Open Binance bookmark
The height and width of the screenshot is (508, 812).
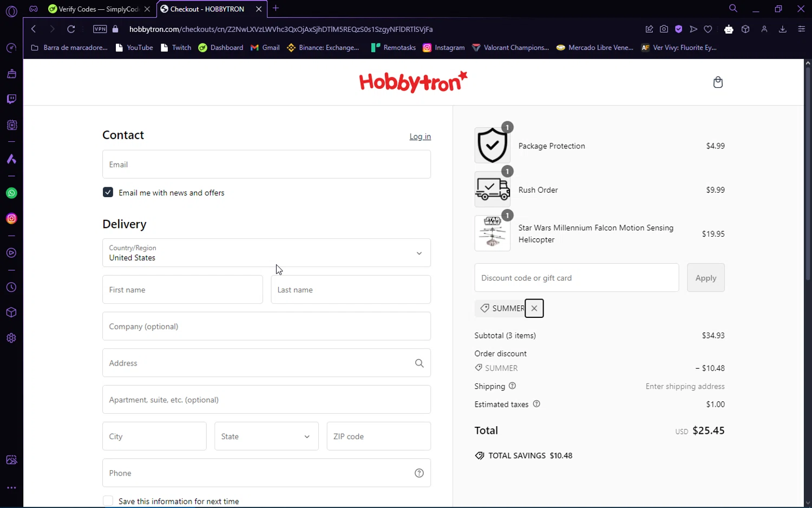pos(323,48)
